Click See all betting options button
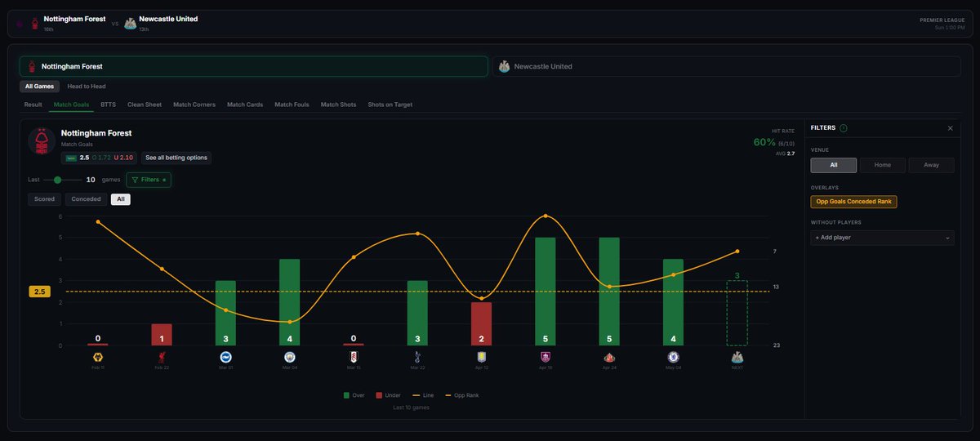Screen dimensions: 980x441 pyautogui.click(x=176, y=158)
